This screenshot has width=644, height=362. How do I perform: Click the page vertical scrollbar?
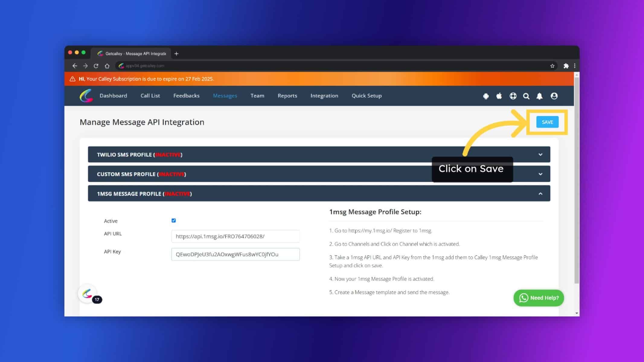pos(577,181)
